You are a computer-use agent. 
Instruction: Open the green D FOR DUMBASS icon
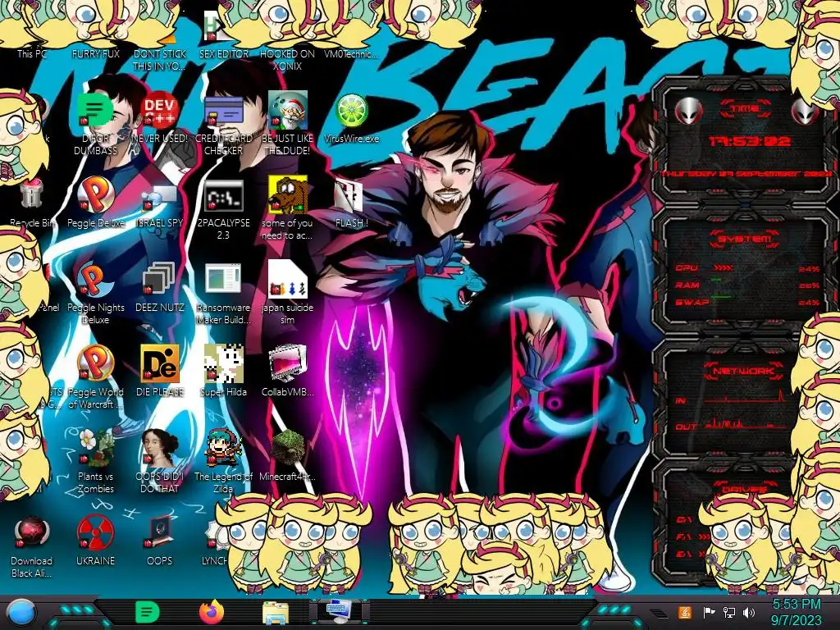(95, 112)
